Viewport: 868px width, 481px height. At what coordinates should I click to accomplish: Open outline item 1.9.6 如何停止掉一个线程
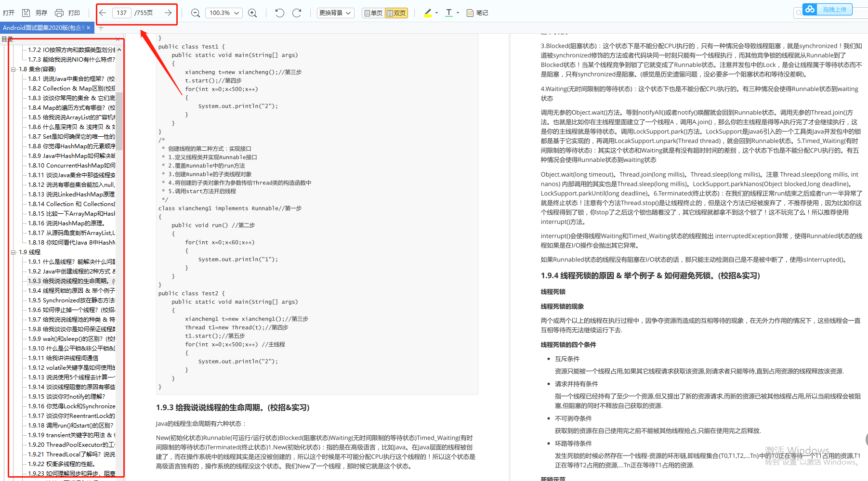(x=71, y=310)
